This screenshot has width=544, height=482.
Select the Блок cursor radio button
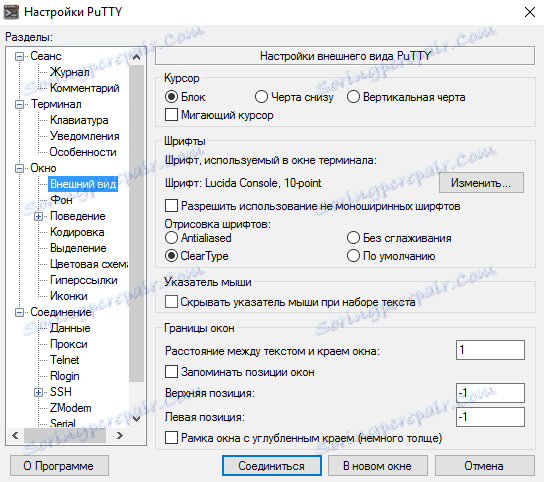(x=171, y=97)
